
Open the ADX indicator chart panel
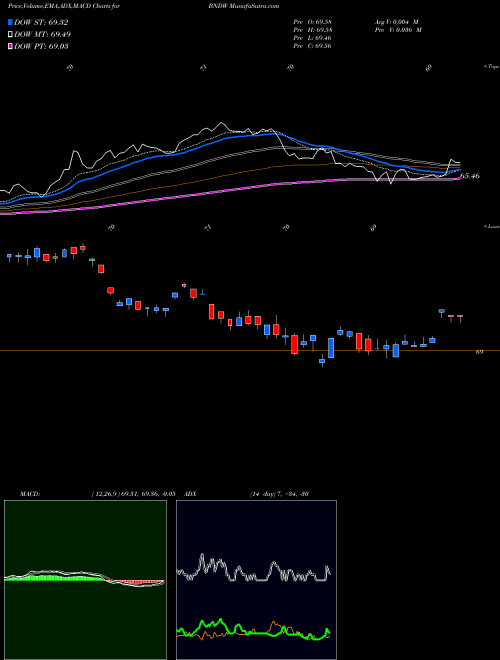[x=256, y=580]
